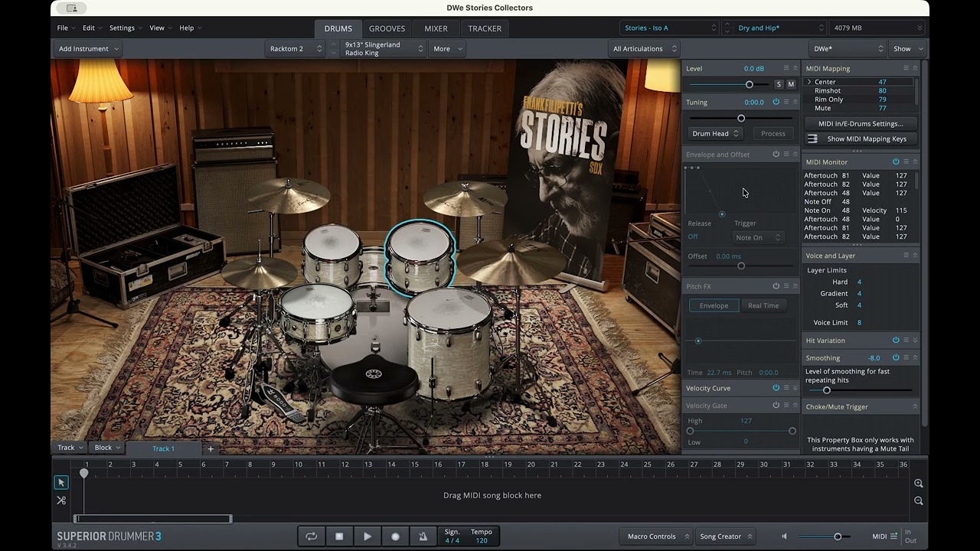Open the Tuning panel menu icon
This screenshot has width=980, height=551.
786,102
